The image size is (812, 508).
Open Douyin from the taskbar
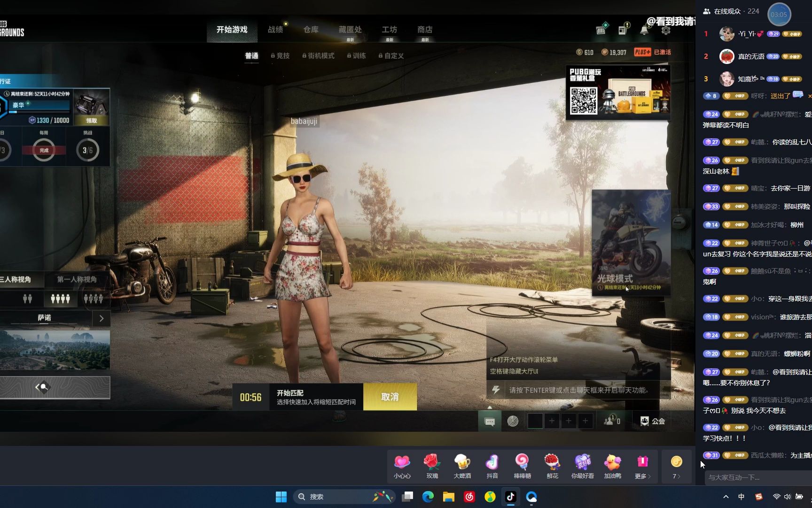tap(511, 497)
